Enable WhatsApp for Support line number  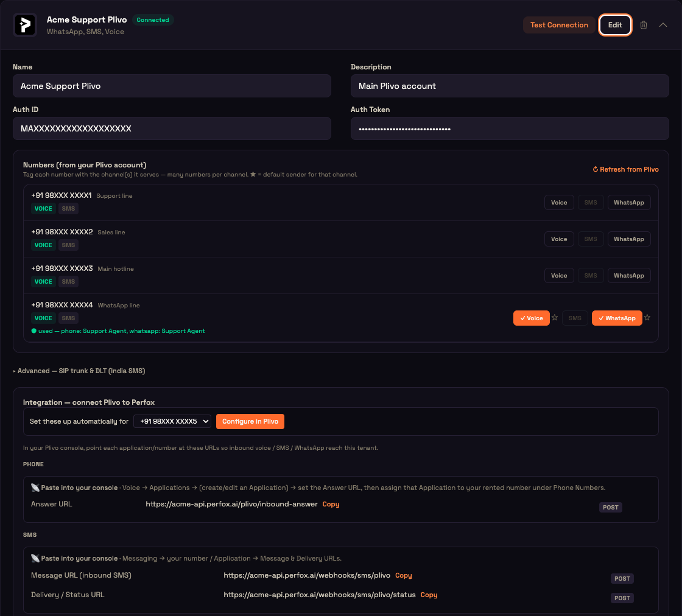tap(628, 203)
